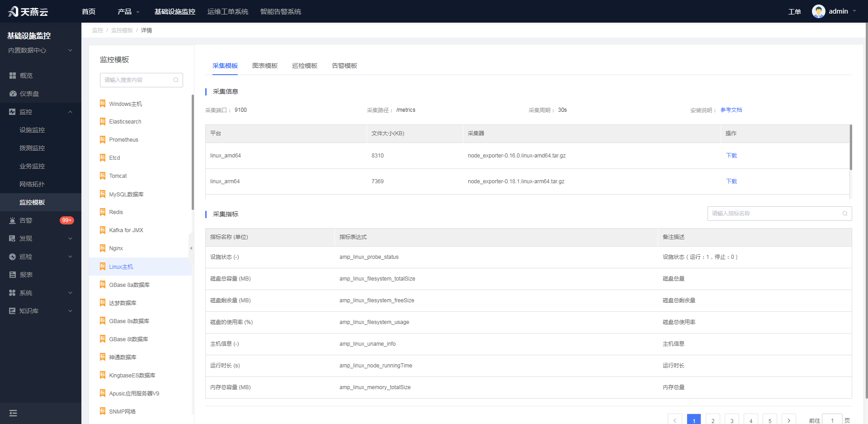This screenshot has height=424, width=868.
Task: Open 运维工单系统 in top navigation
Action: click(x=228, y=12)
